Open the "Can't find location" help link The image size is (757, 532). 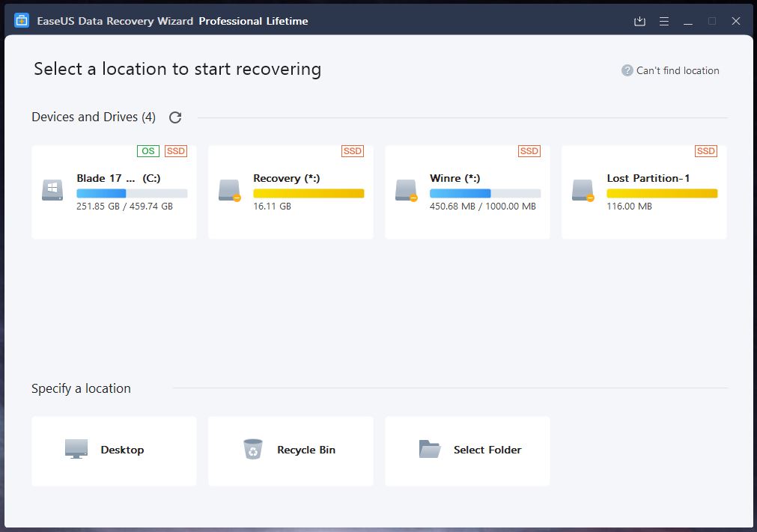coord(678,70)
